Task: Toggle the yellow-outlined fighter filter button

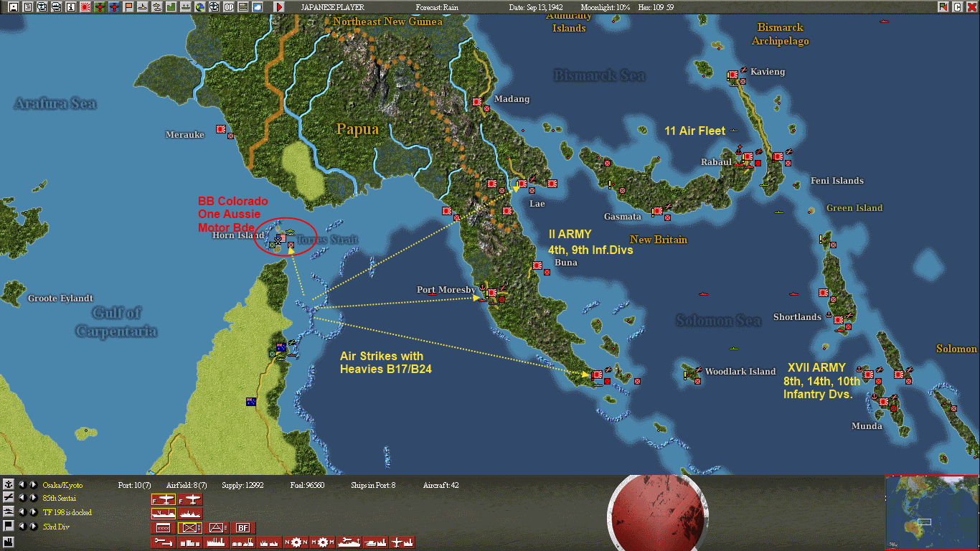Action: point(163,499)
